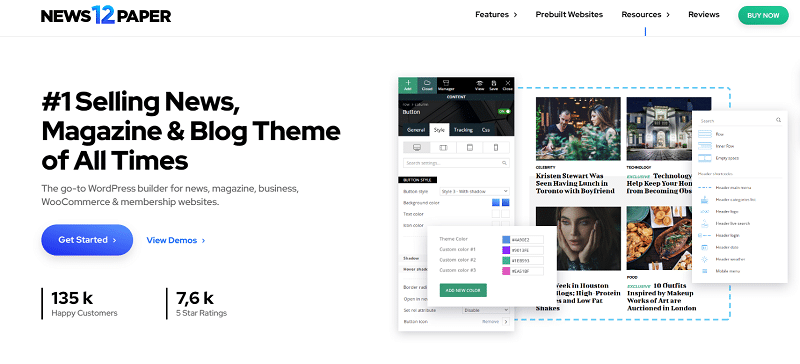This screenshot has height=364, width=800.
Task: Pick the Mobile menu icon
Action: tap(705, 271)
